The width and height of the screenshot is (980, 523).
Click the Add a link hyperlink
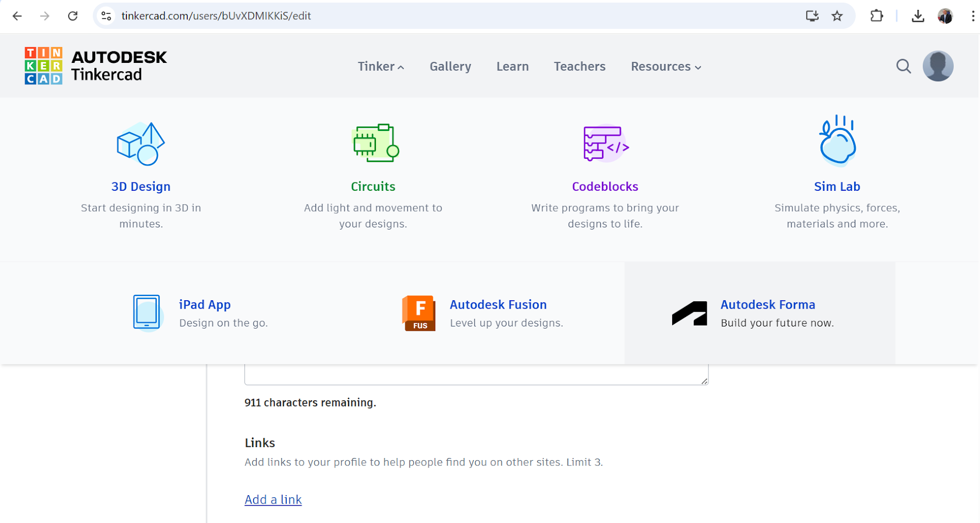pyautogui.click(x=273, y=499)
